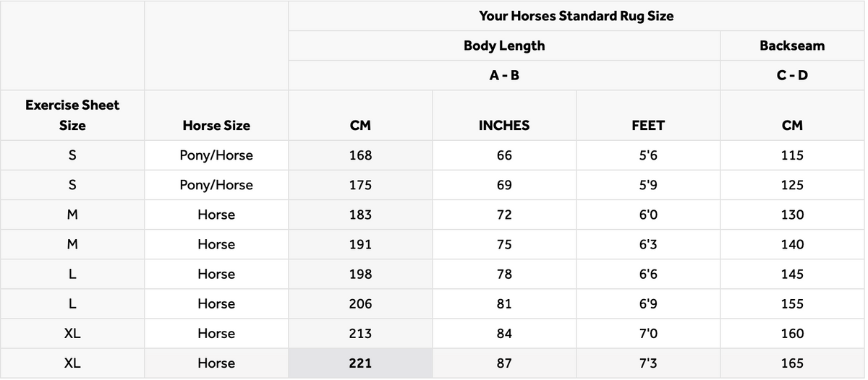Click the 'Your Horses Standard Rug Size' header
The width and height of the screenshot is (868, 380).
coord(576,16)
